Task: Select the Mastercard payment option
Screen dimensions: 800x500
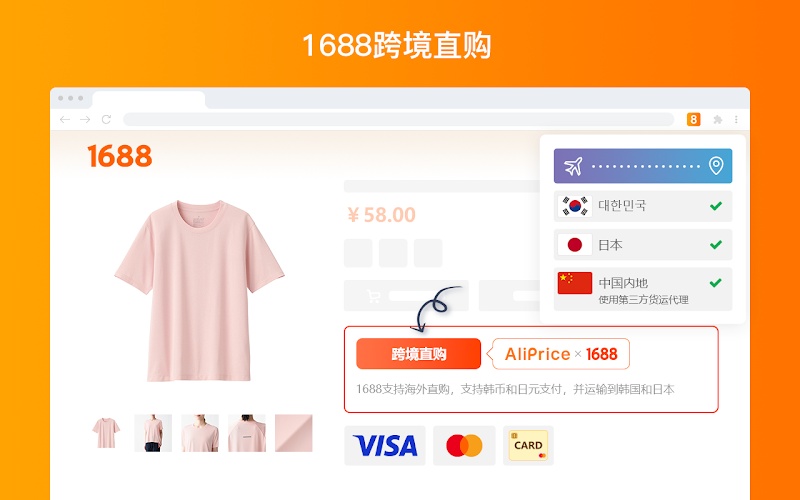Action: [x=464, y=445]
